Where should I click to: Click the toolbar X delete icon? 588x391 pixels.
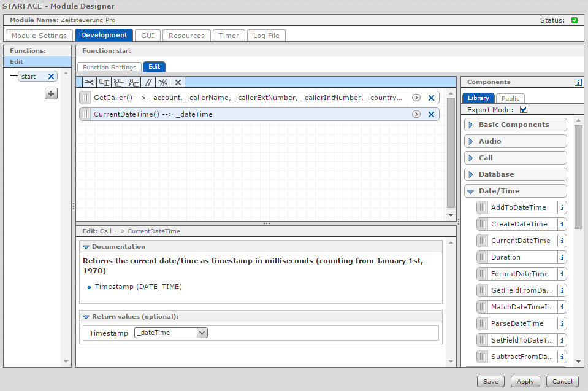(x=178, y=82)
